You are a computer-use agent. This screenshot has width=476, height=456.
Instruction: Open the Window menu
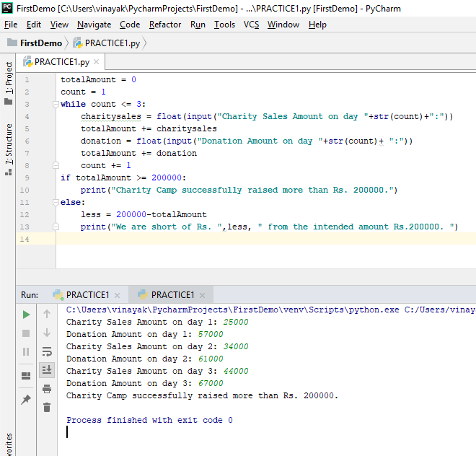(x=283, y=25)
